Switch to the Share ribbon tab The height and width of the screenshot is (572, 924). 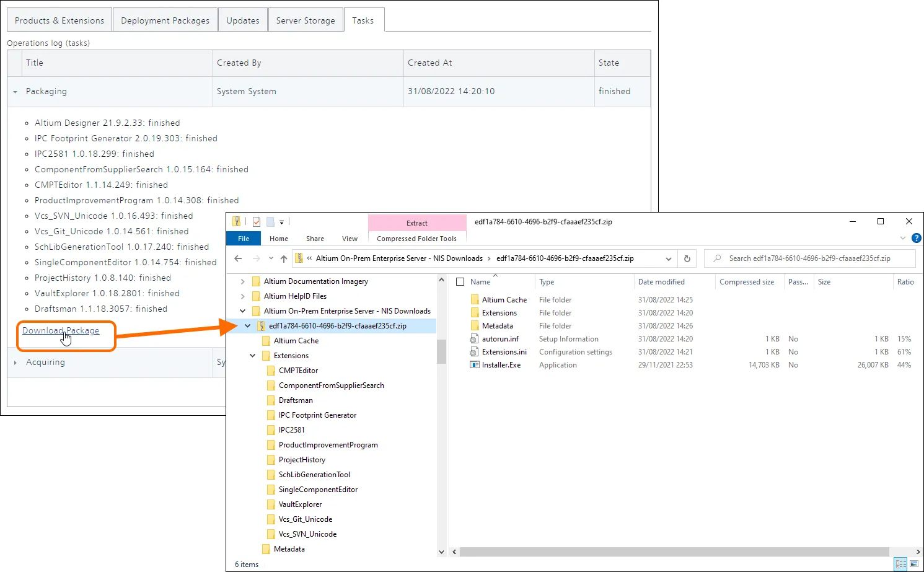315,239
